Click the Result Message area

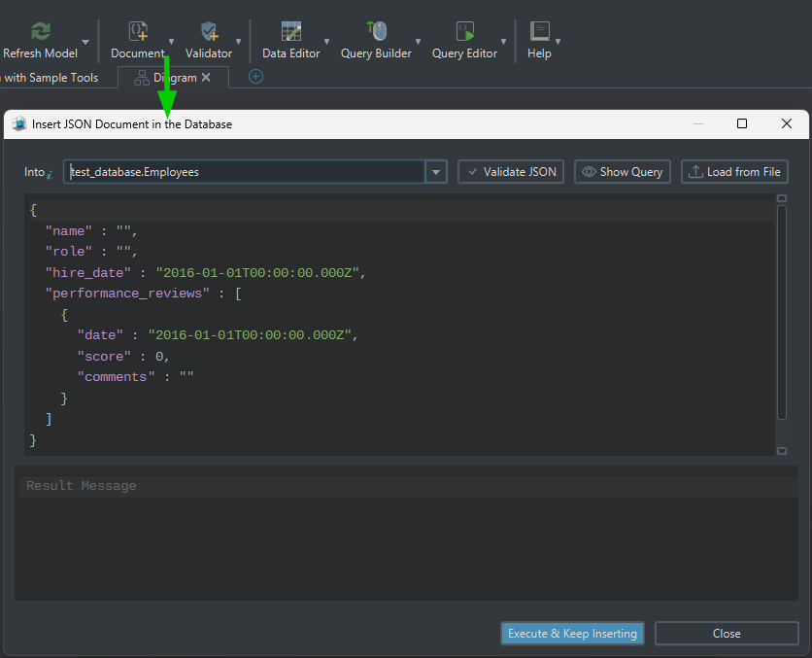[407, 534]
